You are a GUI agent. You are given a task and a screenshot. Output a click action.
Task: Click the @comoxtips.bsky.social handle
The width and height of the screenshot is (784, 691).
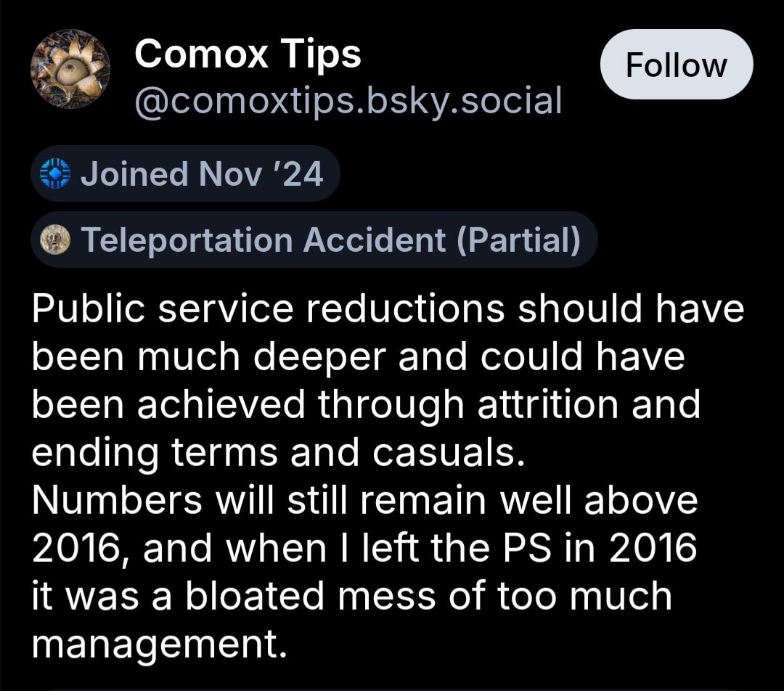coord(348,100)
